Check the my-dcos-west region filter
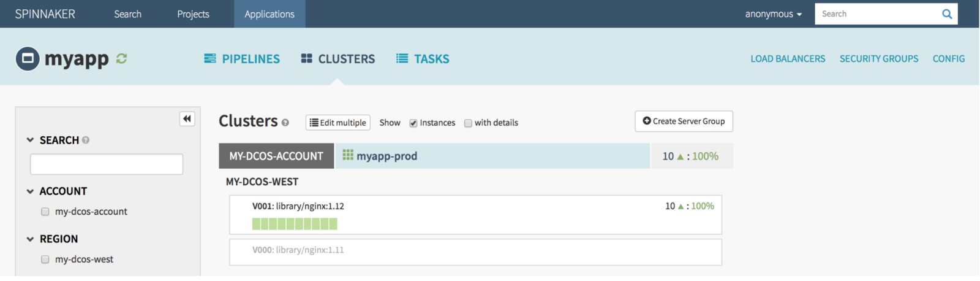980x281 pixels. pos(45,260)
